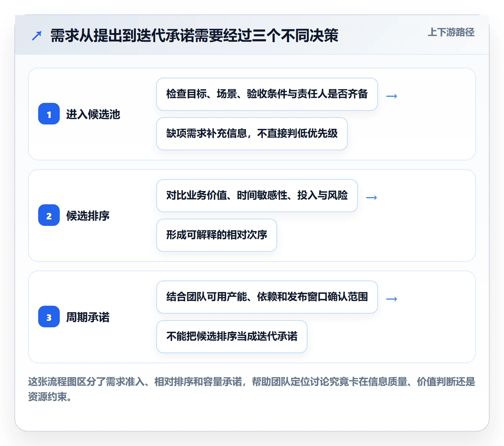
Task: Click the box 不能把候选排序当成迭代承诺
Action: coord(232,337)
